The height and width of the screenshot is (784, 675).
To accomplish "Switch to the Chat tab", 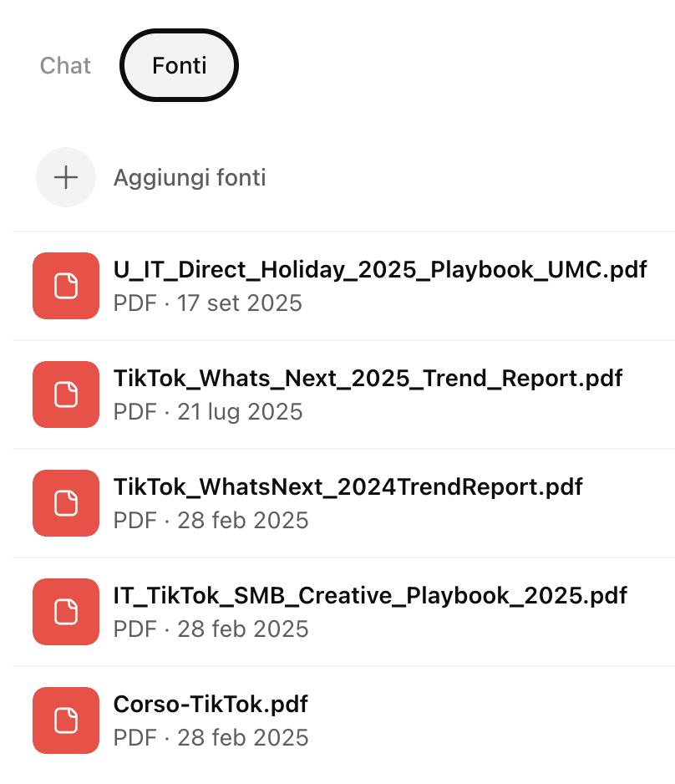I will point(65,65).
